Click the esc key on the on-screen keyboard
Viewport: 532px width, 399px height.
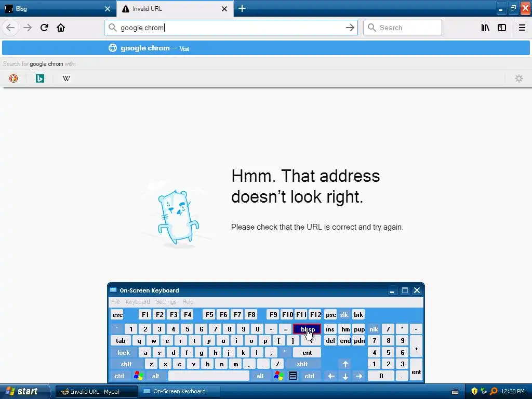[117, 314]
